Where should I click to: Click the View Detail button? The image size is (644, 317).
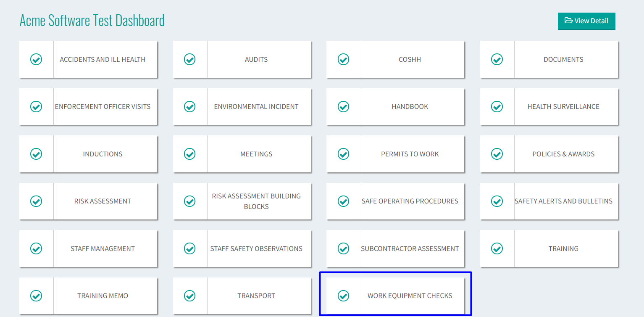point(586,21)
